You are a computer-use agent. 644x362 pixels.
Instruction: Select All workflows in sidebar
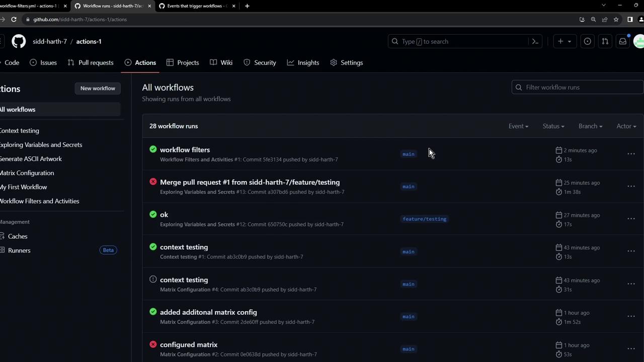[x=60, y=109]
